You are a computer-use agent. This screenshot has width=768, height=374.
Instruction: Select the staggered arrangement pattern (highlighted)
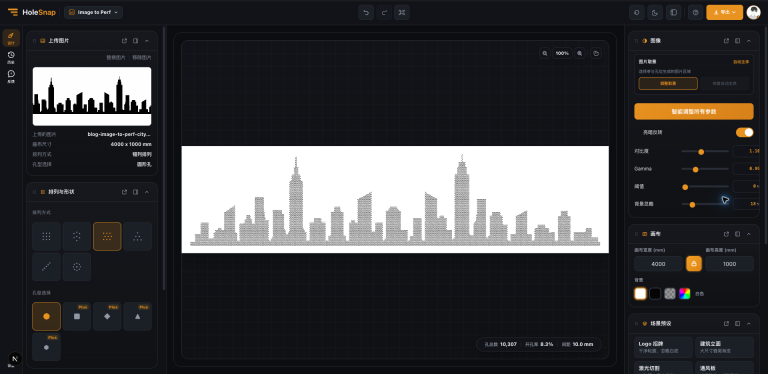click(x=107, y=236)
